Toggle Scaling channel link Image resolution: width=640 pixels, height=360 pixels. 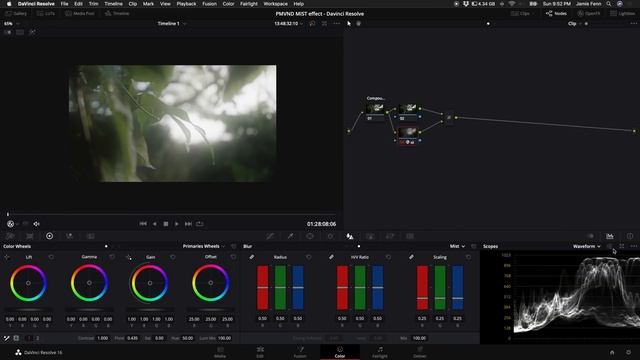point(411,257)
